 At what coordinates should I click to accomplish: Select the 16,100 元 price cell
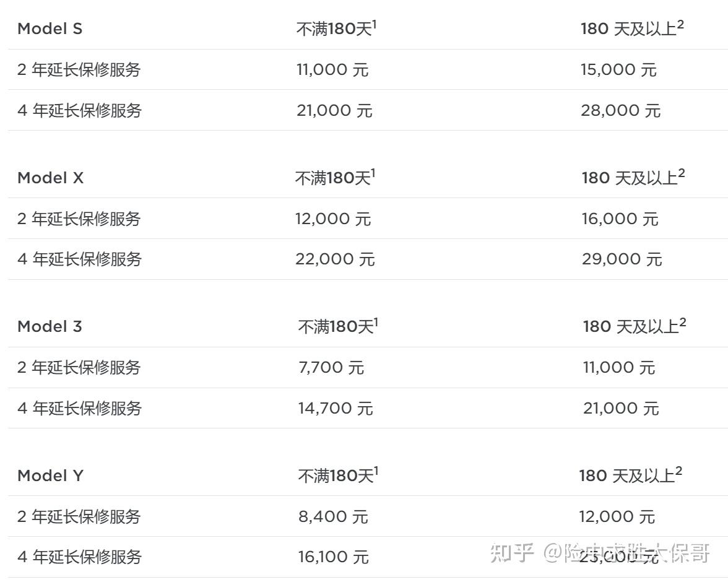point(333,557)
